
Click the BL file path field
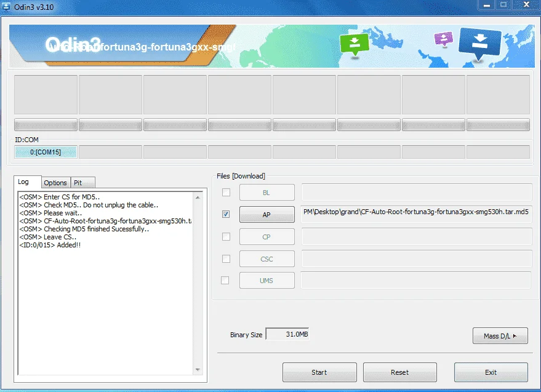(x=417, y=192)
